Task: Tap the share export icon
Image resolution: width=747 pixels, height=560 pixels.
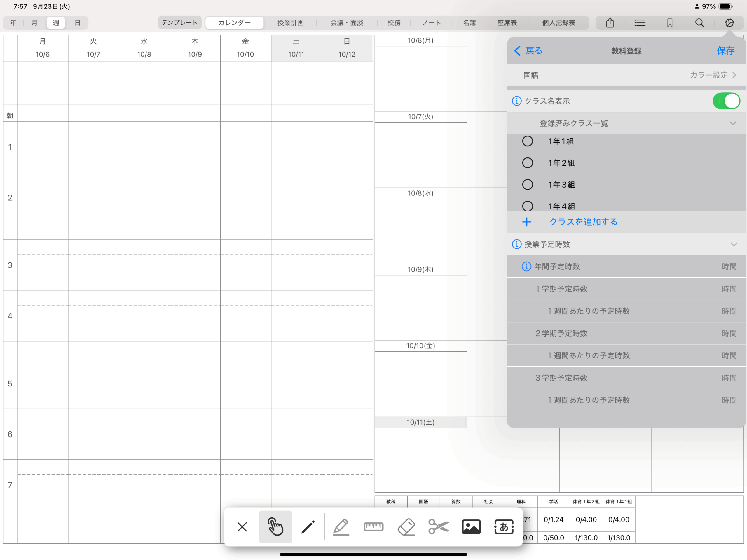Action: click(610, 23)
